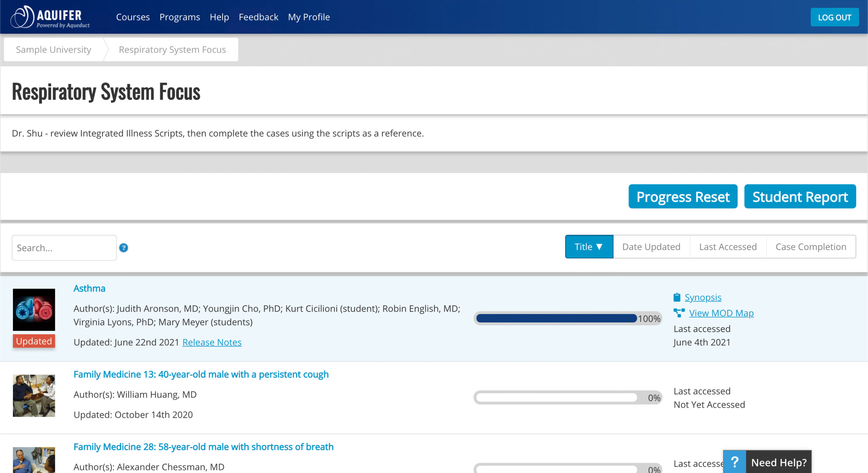Open the Courses menu

point(133,17)
